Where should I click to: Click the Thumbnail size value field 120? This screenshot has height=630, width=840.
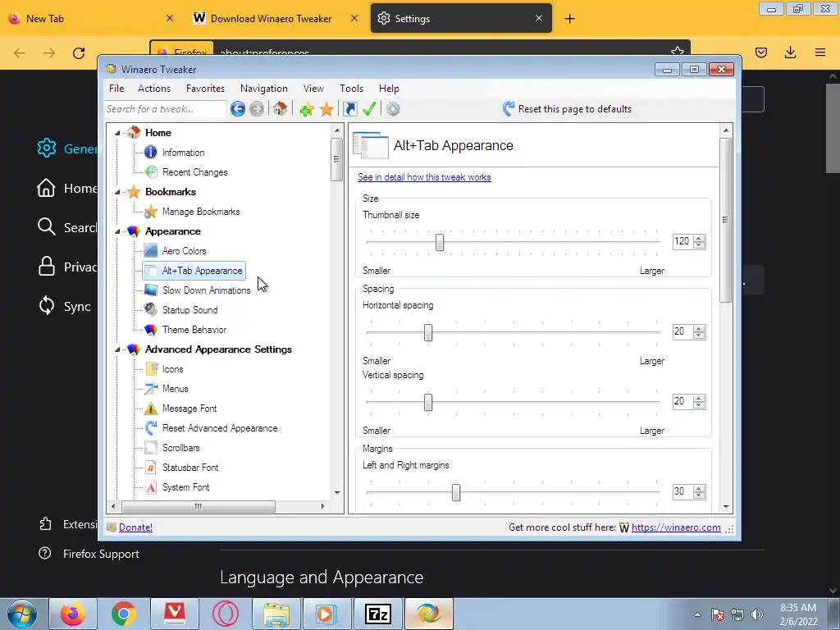coord(682,242)
